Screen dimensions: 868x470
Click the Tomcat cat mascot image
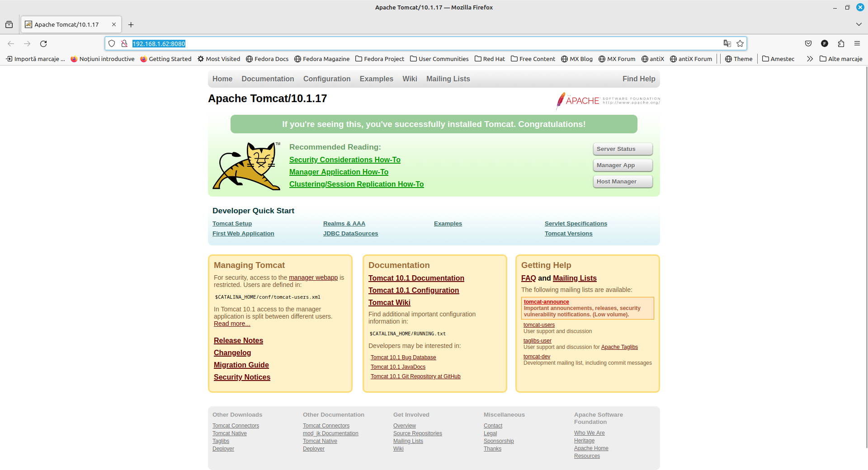pyautogui.click(x=246, y=166)
